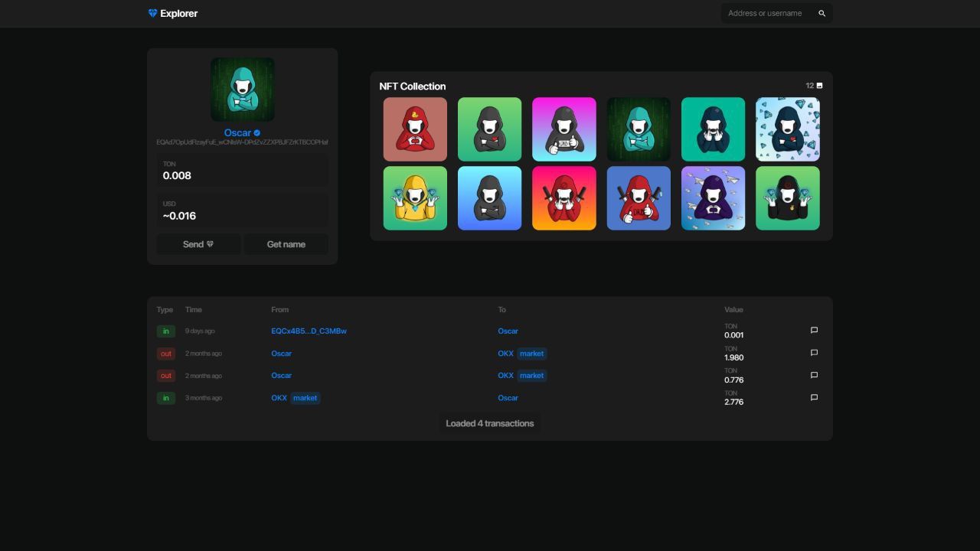Click the Explorer diamond logo icon
This screenshot has height=551, width=980.
pos(152,13)
